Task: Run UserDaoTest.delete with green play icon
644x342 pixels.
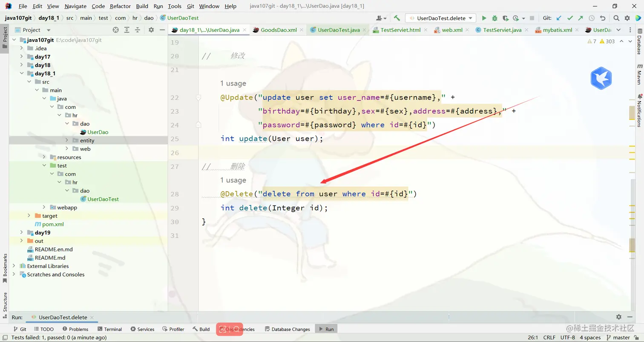Action: point(484,18)
